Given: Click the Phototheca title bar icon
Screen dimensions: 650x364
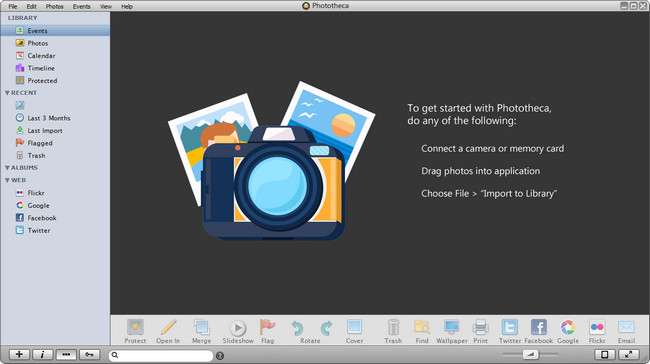Looking at the screenshot, I should click(x=306, y=6).
